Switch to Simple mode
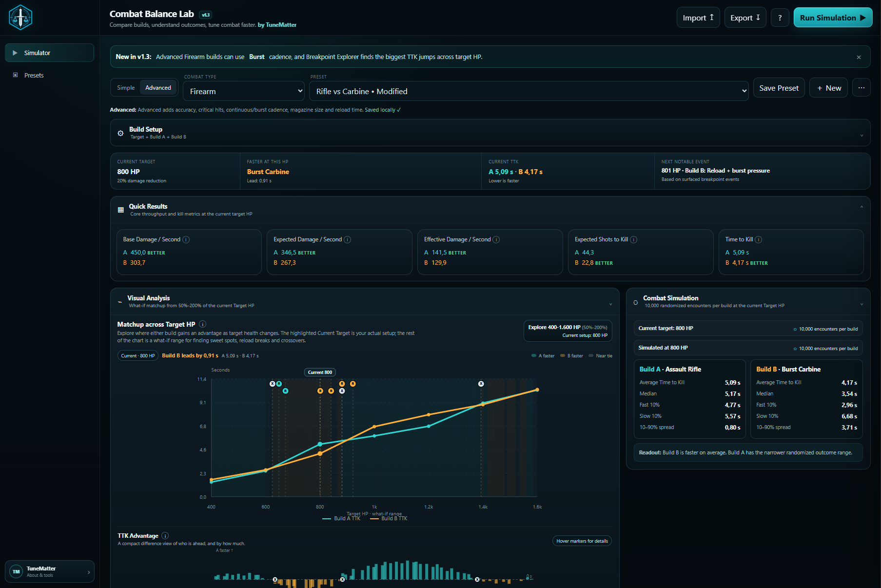The height and width of the screenshot is (588, 881). click(x=126, y=88)
